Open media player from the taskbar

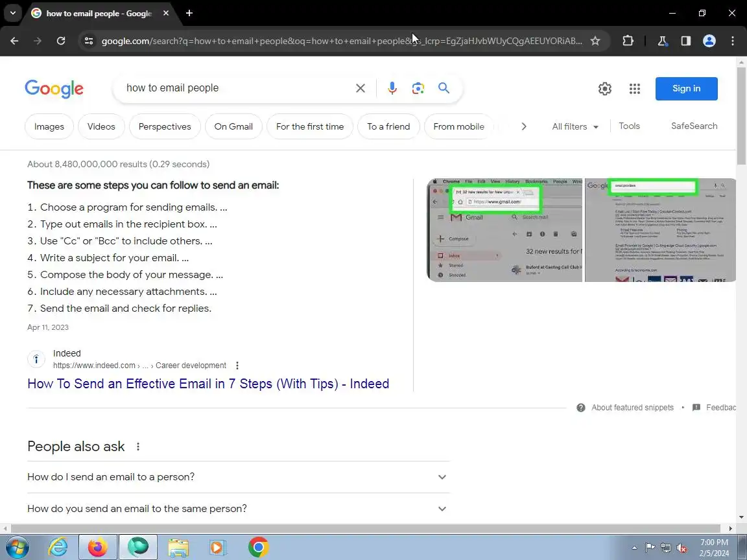tap(217, 548)
